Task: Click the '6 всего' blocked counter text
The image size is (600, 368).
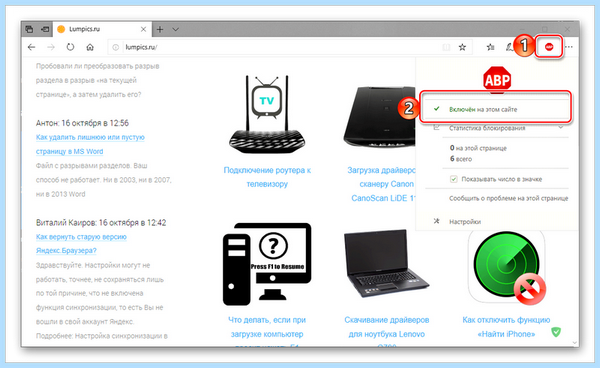Action: pyautogui.click(x=461, y=159)
